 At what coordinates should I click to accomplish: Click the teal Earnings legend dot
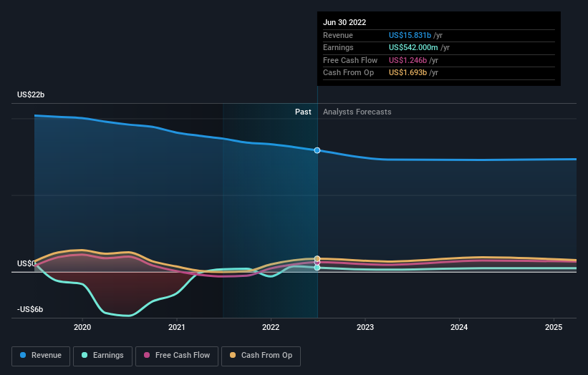[x=85, y=355]
